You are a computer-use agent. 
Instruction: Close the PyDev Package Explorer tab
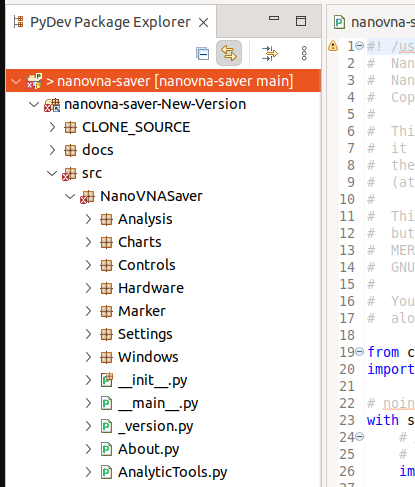point(203,23)
